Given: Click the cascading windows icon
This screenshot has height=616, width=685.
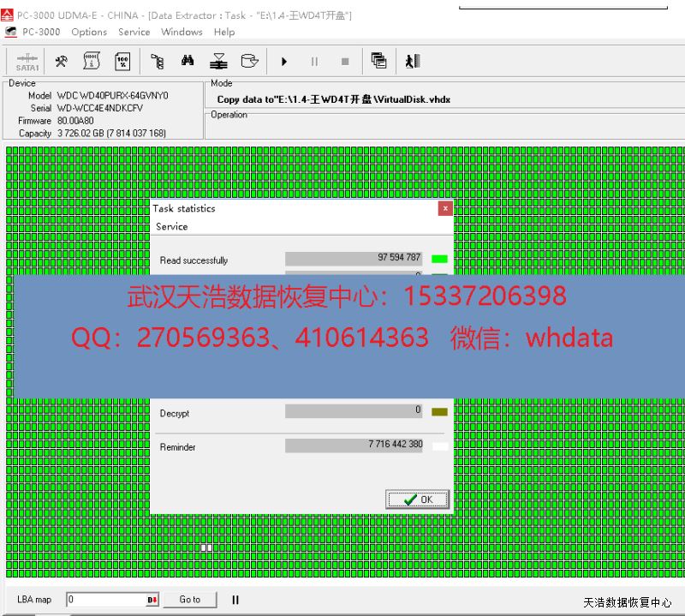Looking at the screenshot, I should [378, 61].
